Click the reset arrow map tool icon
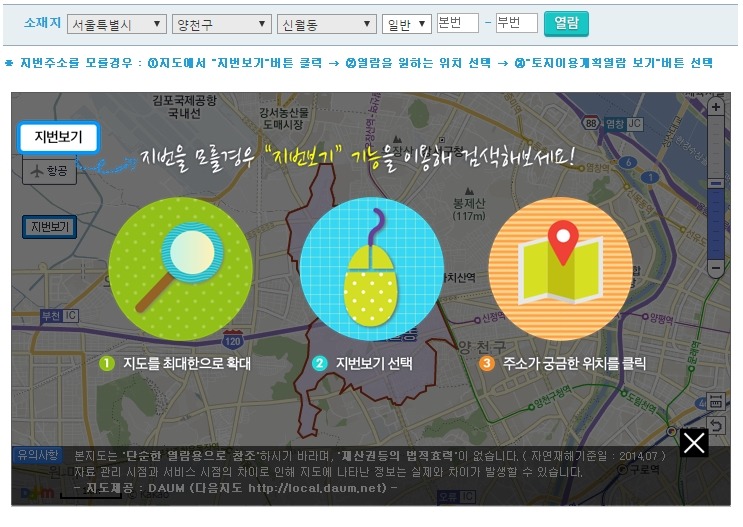Viewport: 743px width, 527px height. (x=716, y=426)
